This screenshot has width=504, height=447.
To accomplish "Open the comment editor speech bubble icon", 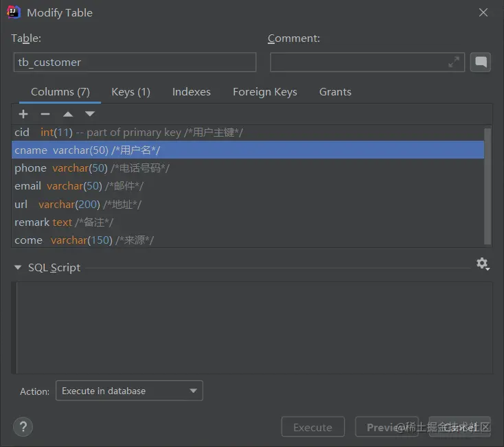I will pos(481,62).
